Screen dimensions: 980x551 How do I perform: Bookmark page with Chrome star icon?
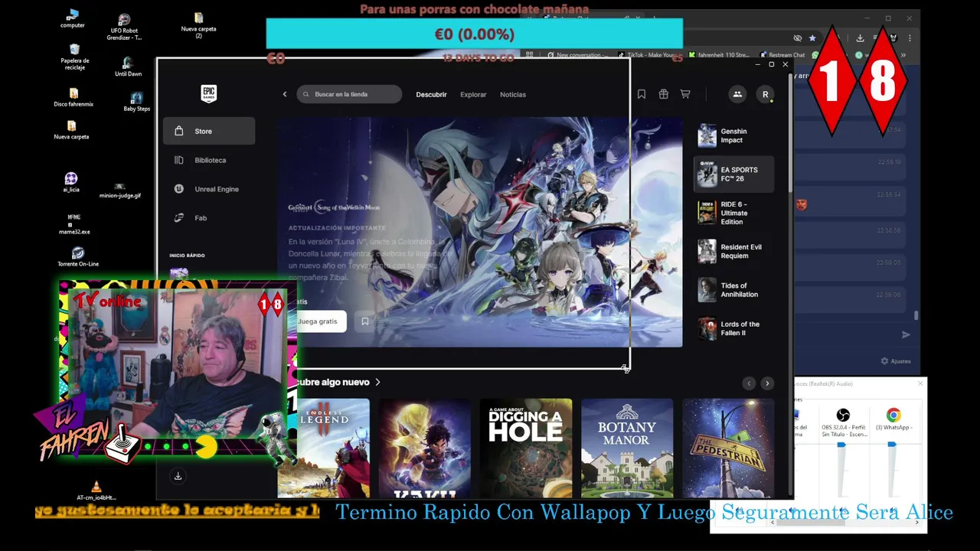(812, 38)
